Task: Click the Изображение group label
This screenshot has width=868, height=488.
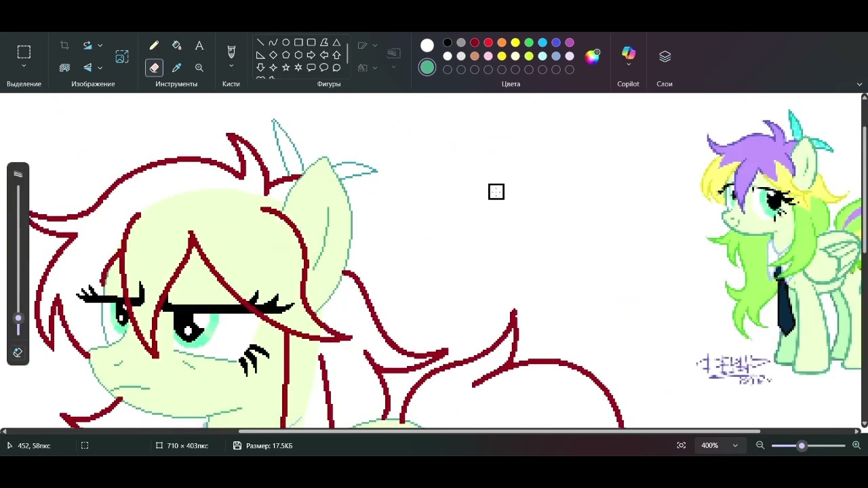Action: [93, 84]
